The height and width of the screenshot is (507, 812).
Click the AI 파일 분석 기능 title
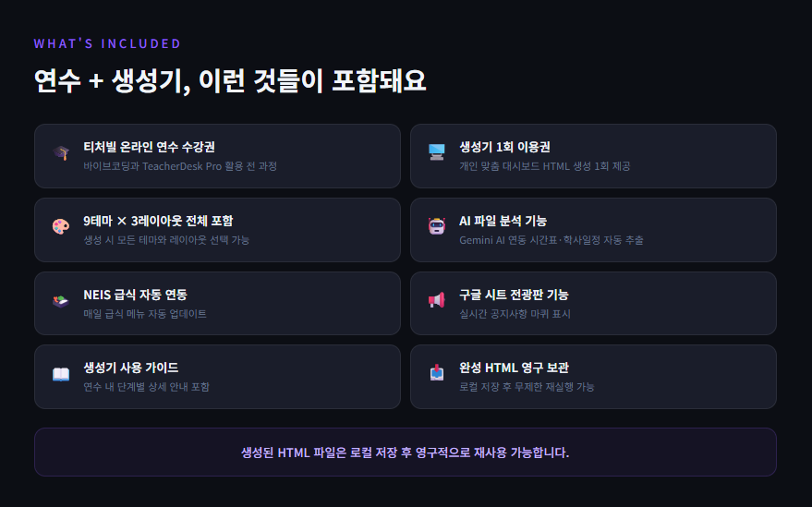pyautogui.click(x=503, y=221)
